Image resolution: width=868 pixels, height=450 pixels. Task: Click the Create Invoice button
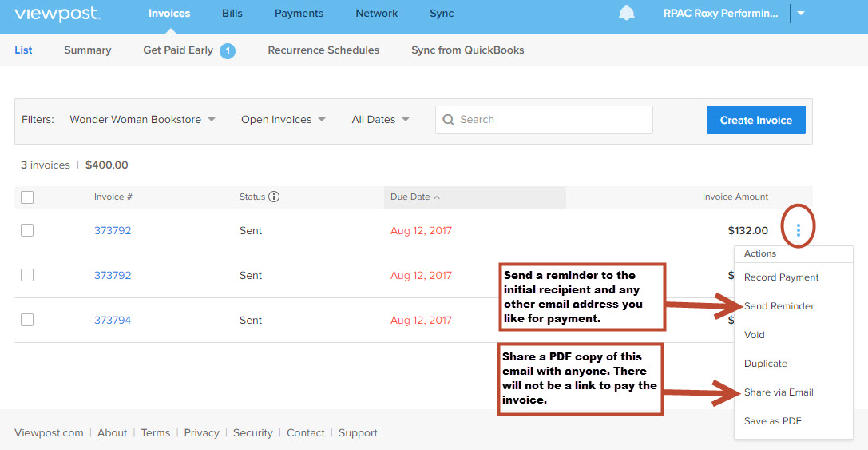(755, 120)
